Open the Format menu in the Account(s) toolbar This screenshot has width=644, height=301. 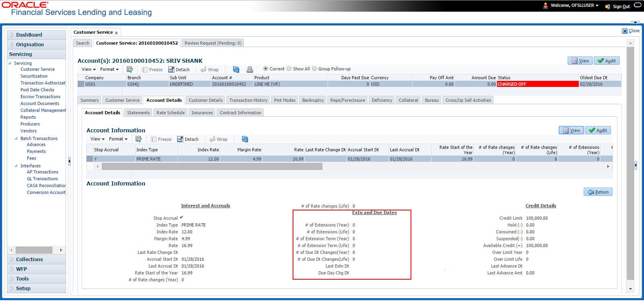pos(109,69)
